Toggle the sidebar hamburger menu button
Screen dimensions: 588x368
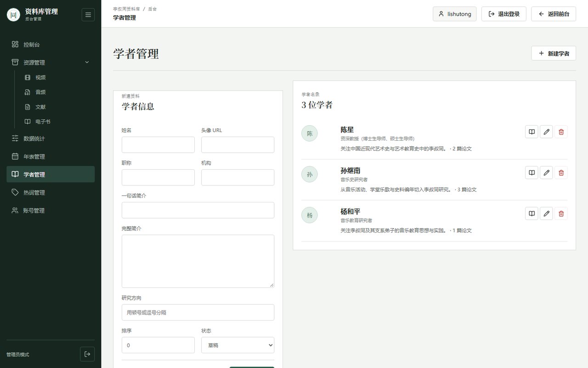point(88,15)
